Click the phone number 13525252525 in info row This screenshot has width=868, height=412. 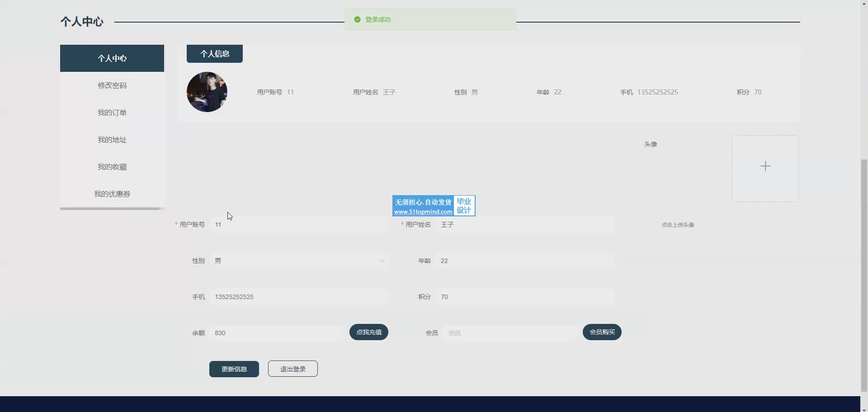tap(658, 92)
